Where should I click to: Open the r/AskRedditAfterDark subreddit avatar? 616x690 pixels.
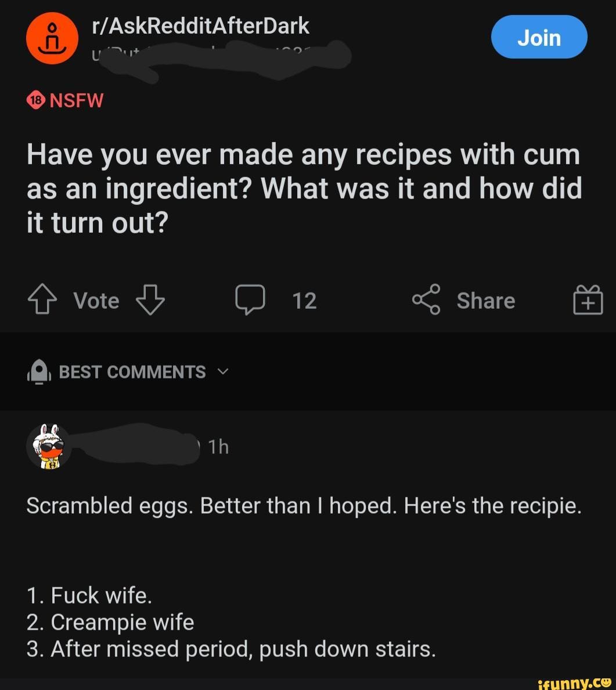(52, 38)
